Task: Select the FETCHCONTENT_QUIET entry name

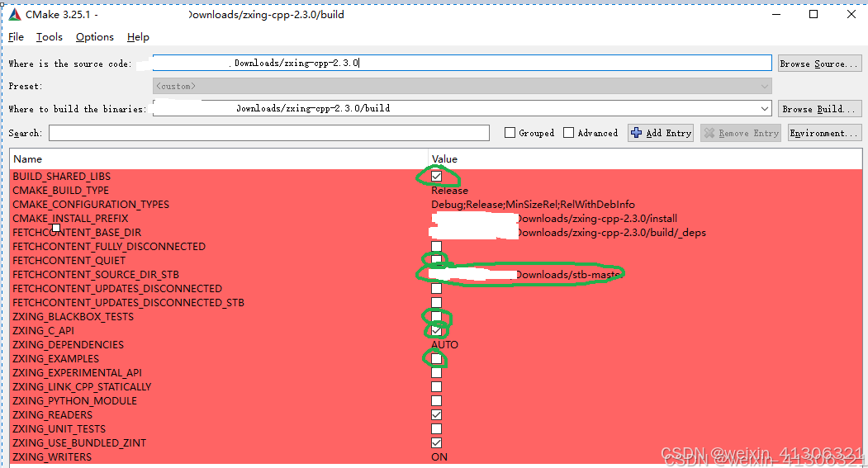Action: point(69,260)
